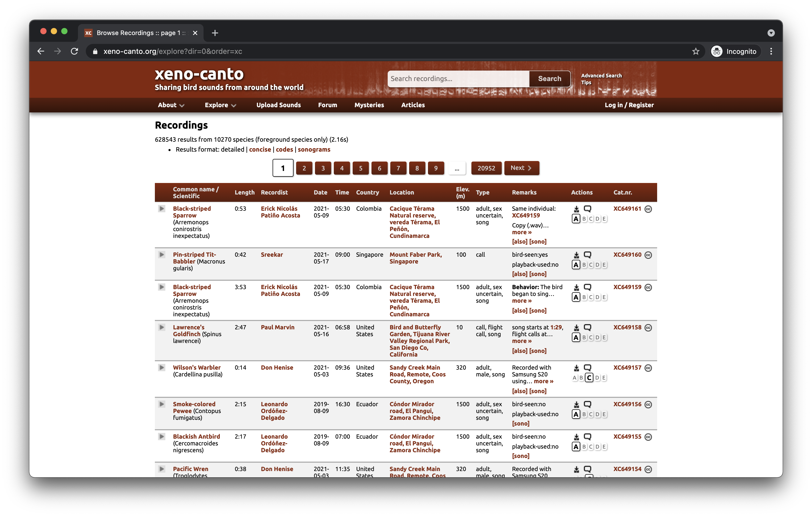This screenshot has width=812, height=516.
Task: Download the Smoke-colored Pewee recording
Action: click(576, 404)
